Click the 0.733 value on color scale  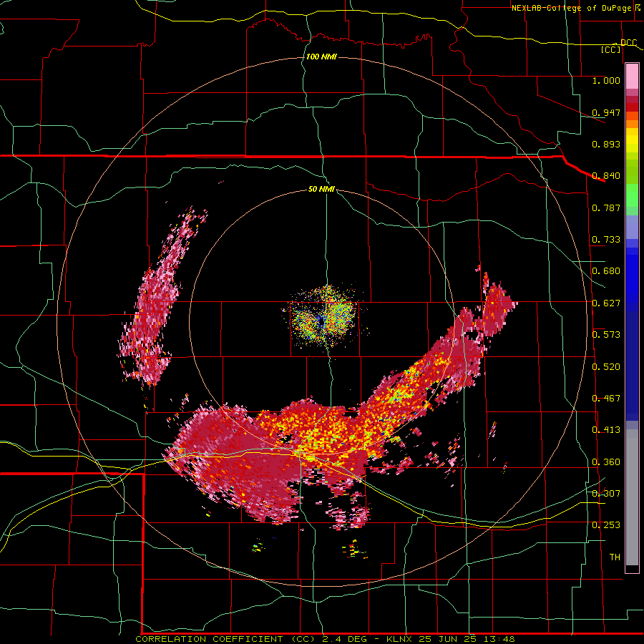coord(606,239)
